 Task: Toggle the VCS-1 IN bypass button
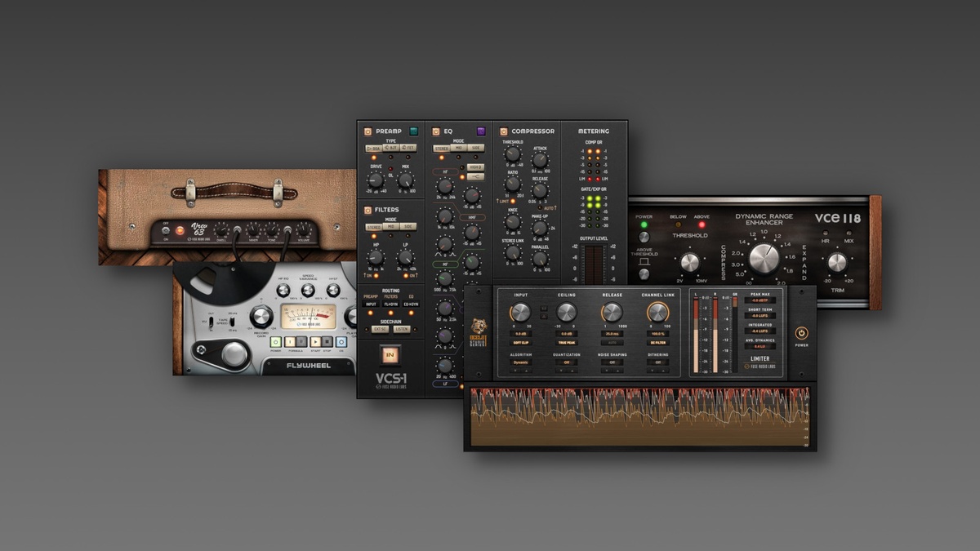(390, 354)
